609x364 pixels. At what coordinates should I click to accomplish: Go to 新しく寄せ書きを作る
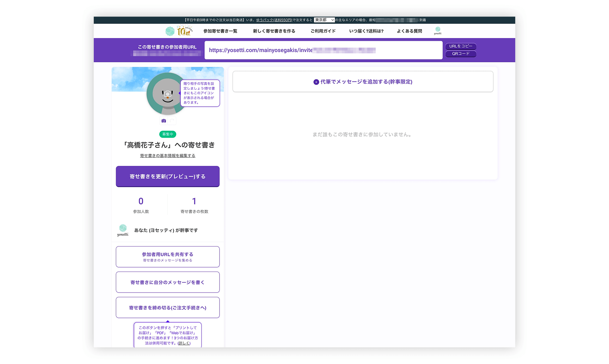coord(274,31)
